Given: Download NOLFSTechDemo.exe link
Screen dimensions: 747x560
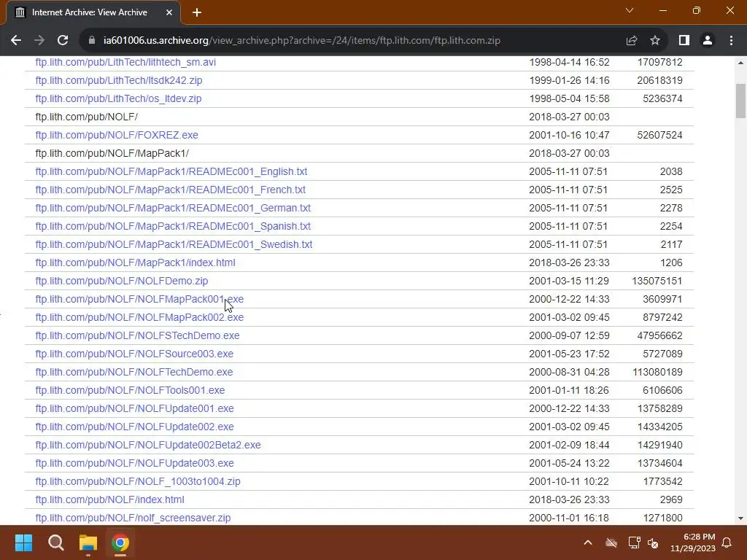Looking at the screenshot, I should tap(138, 335).
